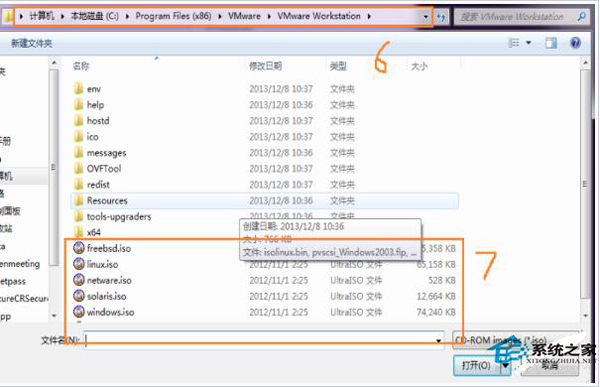Click the solaris.iso disc icon
Image resolution: width=600 pixels, height=387 pixels.
click(x=79, y=296)
